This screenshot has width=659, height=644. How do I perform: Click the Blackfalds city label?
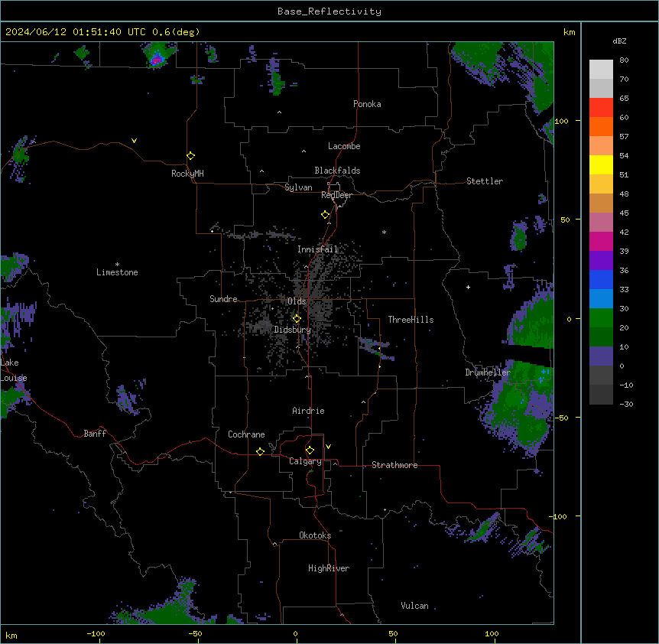337,171
